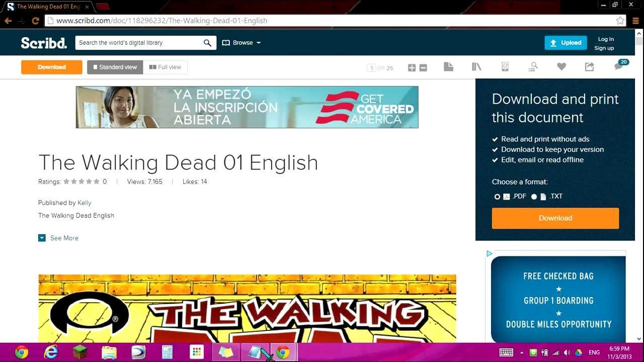Image resolution: width=644 pixels, height=362 pixels.
Task: Click the document page icon in the toolbar
Action: [x=448, y=66]
